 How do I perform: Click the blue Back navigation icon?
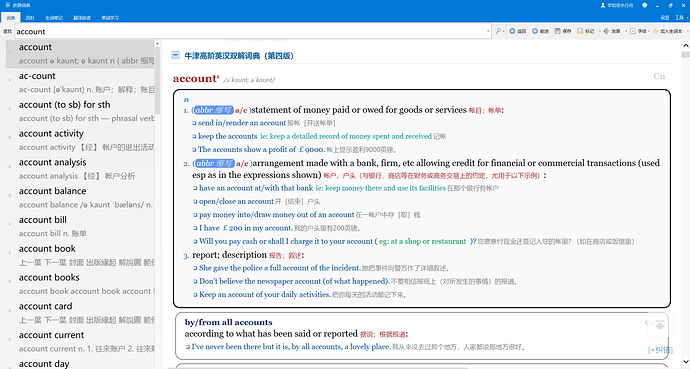pyautogui.click(x=512, y=31)
